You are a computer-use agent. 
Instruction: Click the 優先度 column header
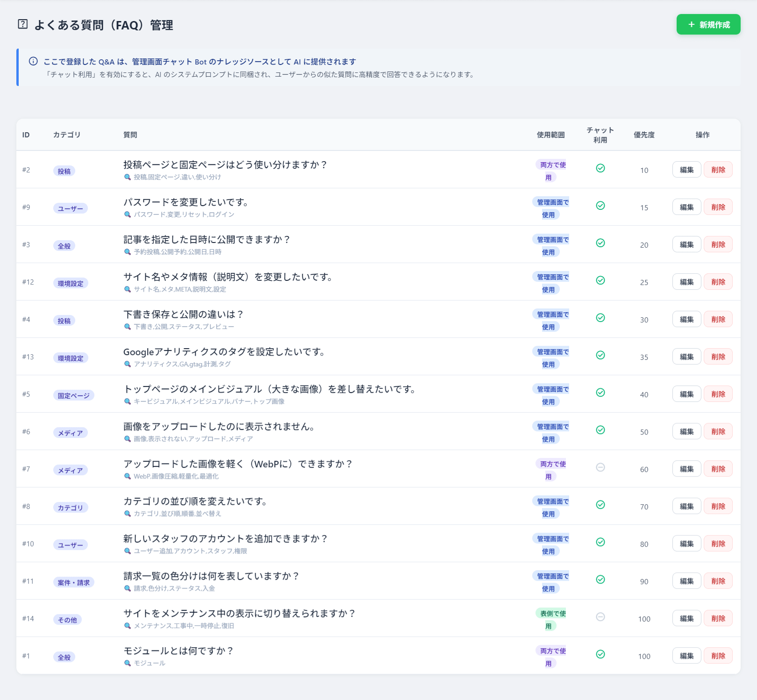[644, 135]
